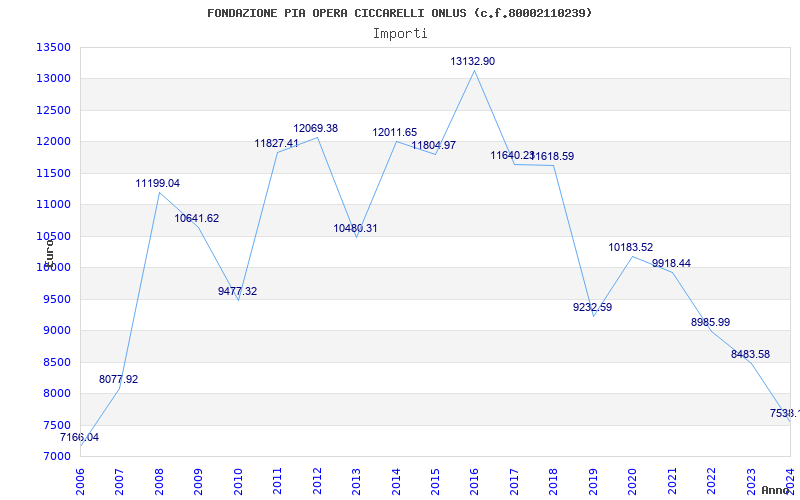
Task: Select the 11000 y-axis tick label
Action: [x=53, y=205]
